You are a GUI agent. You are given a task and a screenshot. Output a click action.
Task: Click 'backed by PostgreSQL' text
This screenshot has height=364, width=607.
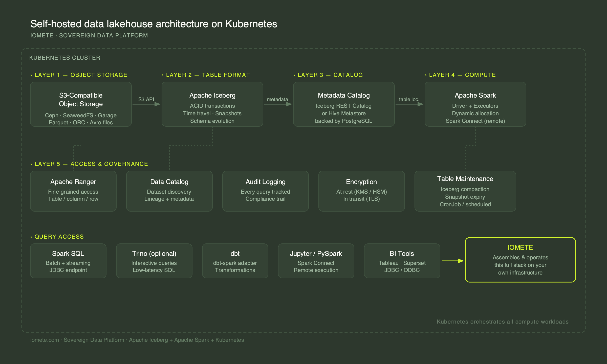pos(344,121)
